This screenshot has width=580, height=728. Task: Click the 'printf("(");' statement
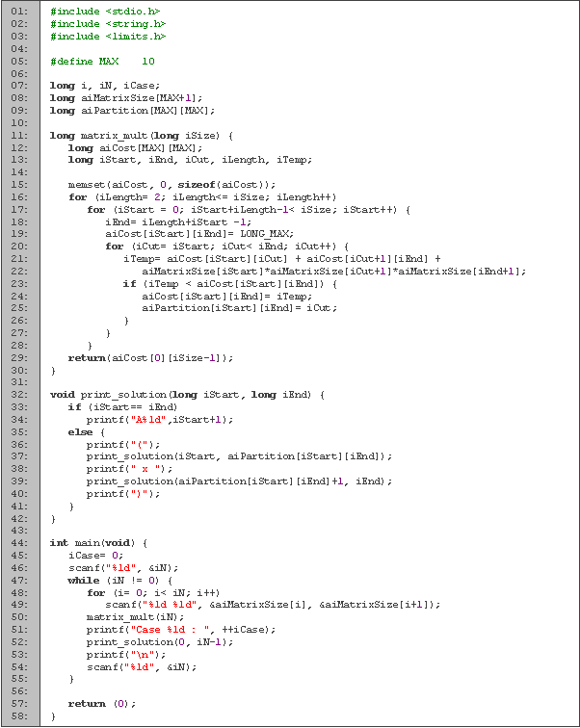123,445
